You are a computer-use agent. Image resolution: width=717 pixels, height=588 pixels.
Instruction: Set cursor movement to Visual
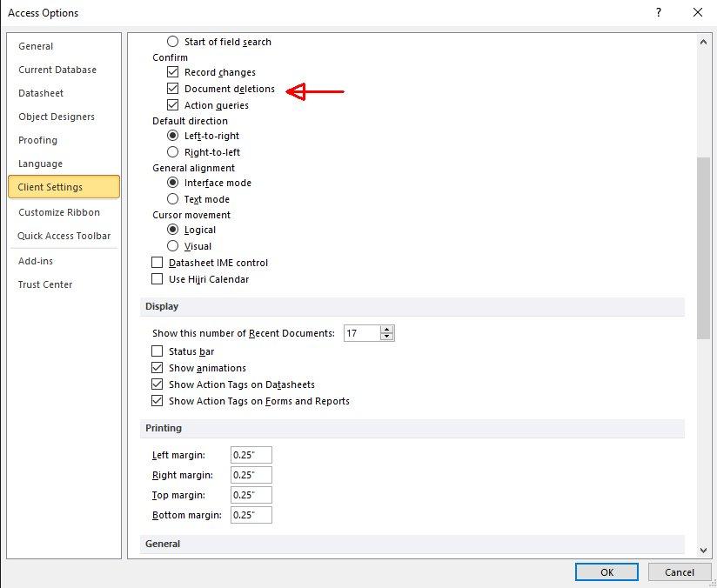coord(172,246)
